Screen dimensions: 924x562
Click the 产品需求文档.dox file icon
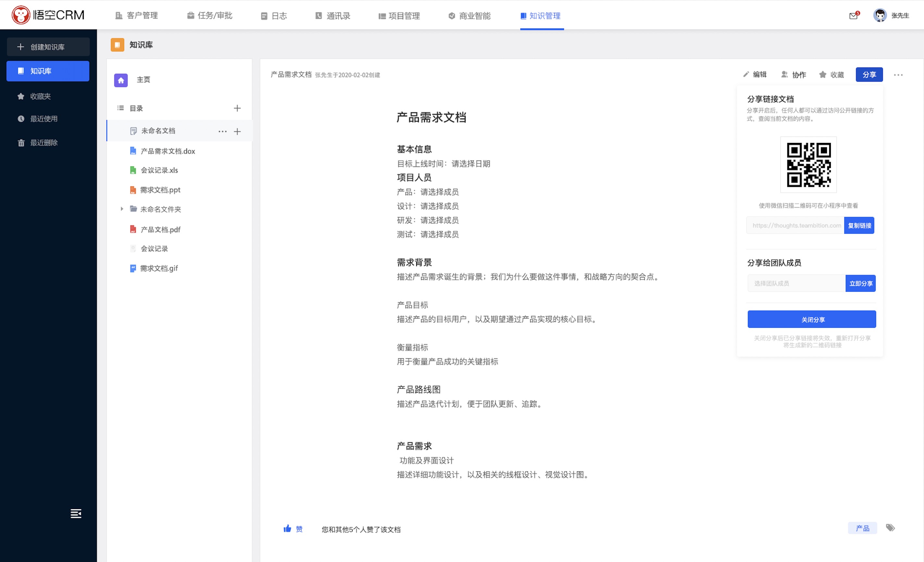pyautogui.click(x=133, y=151)
